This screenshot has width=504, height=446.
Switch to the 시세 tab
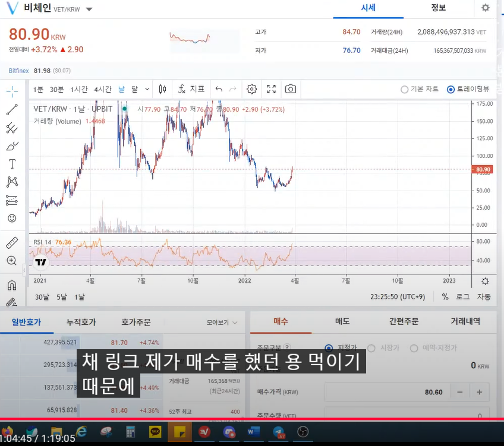(368, 8)
